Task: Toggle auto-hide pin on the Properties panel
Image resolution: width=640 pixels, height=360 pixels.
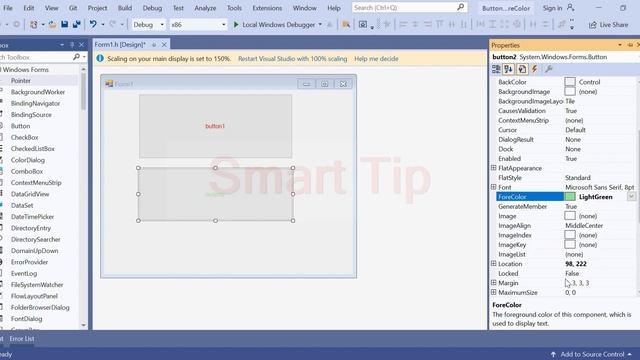Action: click(630, 45)
